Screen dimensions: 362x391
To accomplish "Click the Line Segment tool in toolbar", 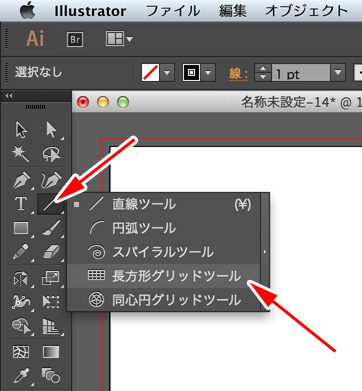I will [51, 204].
